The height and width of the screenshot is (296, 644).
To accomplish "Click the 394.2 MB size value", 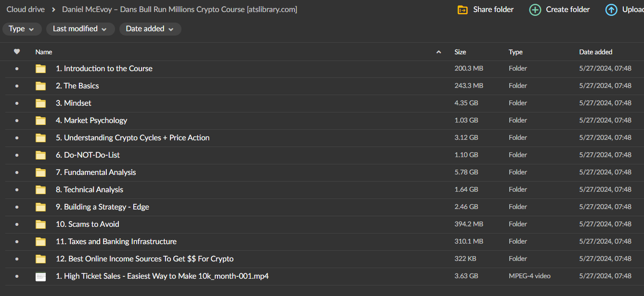I will [x=469, y=224].
